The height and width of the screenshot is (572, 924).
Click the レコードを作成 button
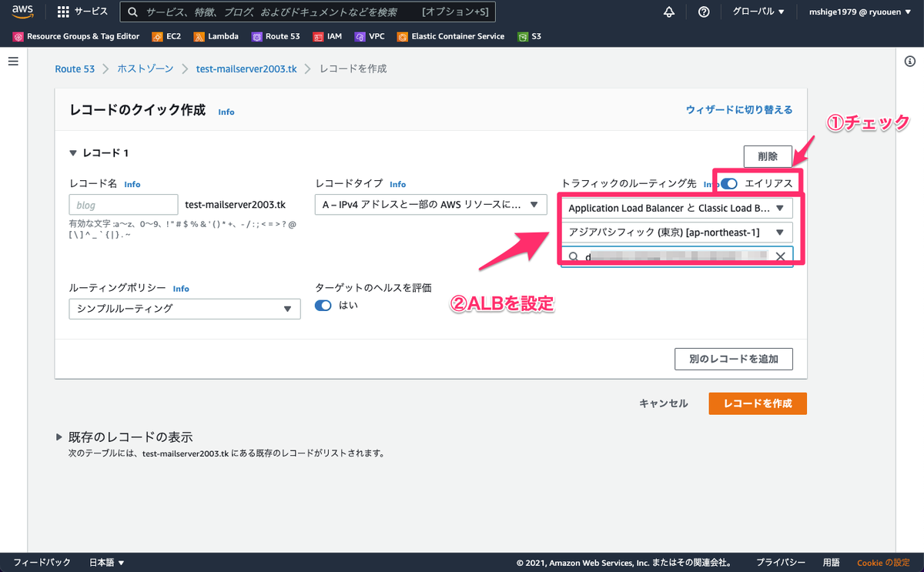(757, 403)
